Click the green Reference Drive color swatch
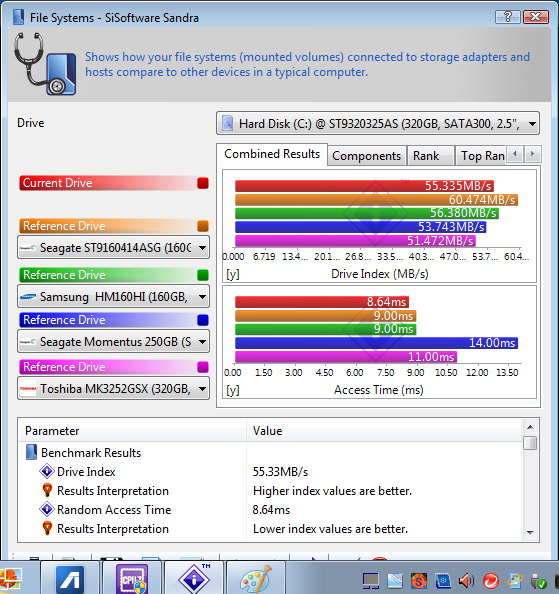Viewport: 559px width, 594px height. coord(203,275)
